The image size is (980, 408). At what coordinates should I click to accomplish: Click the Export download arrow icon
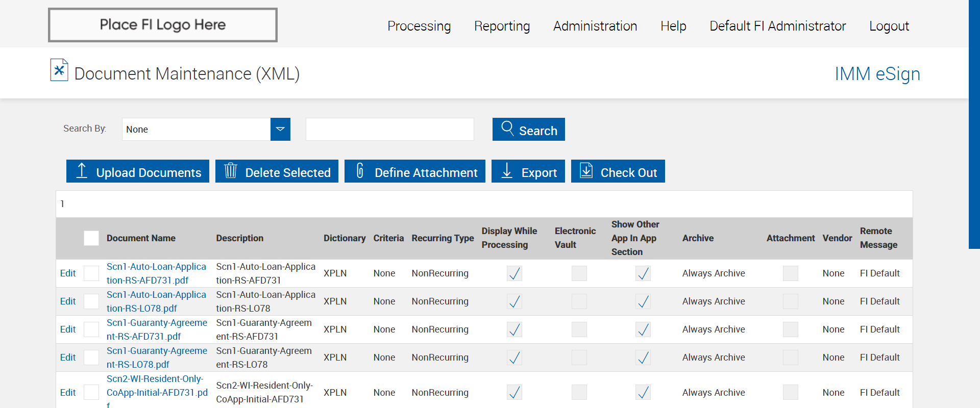[x=507, y=171]
